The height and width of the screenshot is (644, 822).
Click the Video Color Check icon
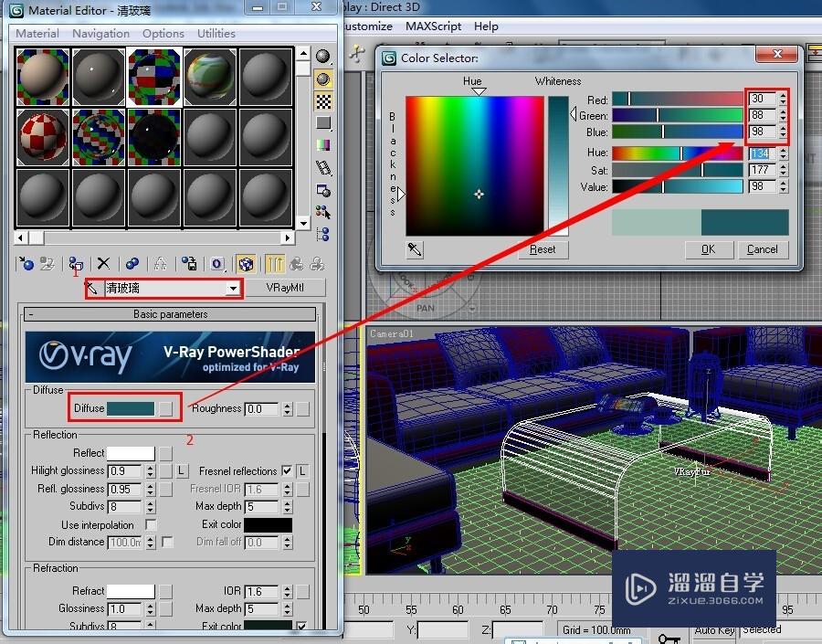[323, 145]
